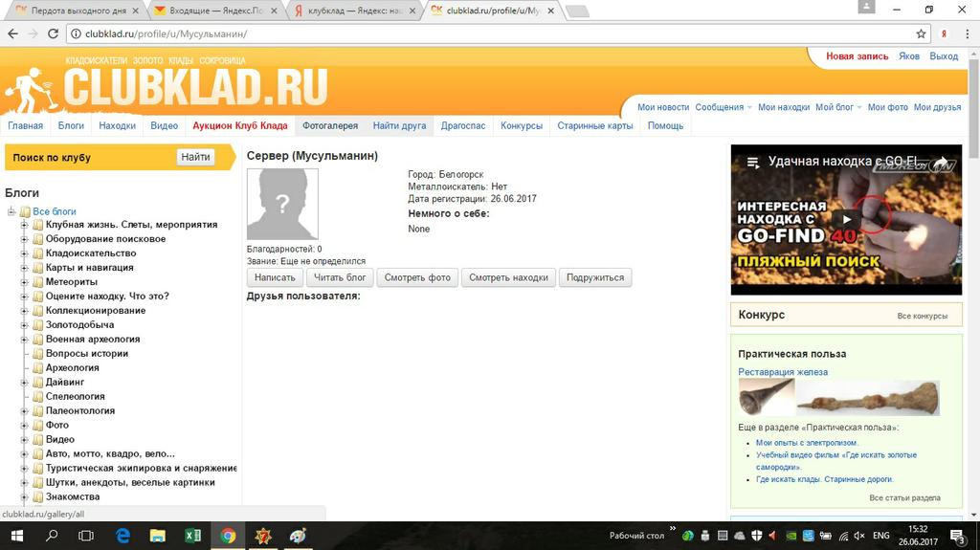Launch Edge browser from taskbar

pos(122,536)
